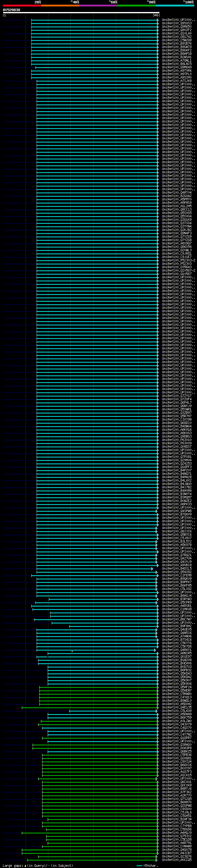
Task: Click hit label UniRef100_P63010
Action: pyautogui.click(x=177, y=440)
